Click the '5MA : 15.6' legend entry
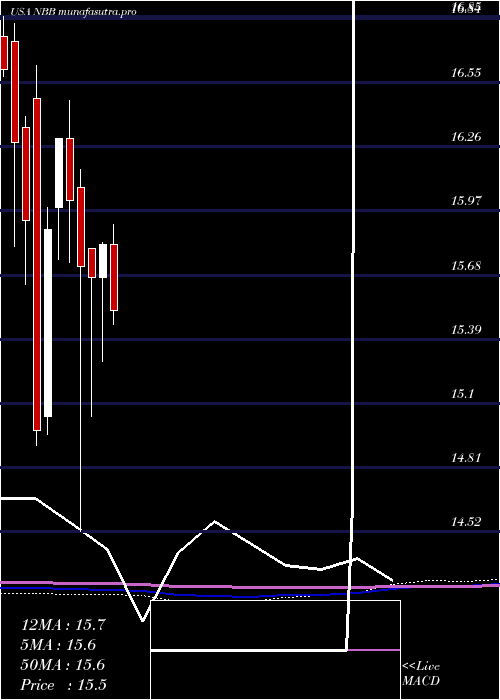The width and height of the screenshot is (500, 700). point(58,645)
